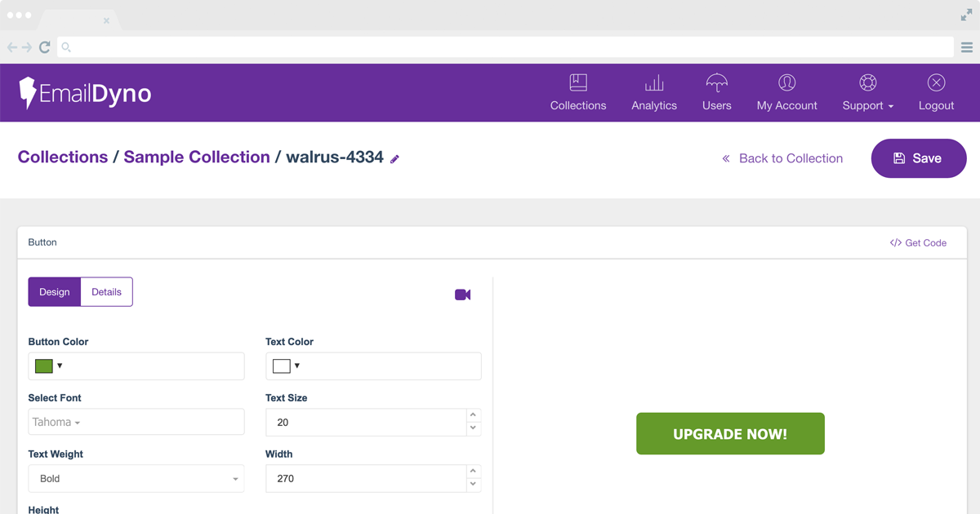Reload the page with the browser refresh button
This screenshot has width=980, height=514.
point(45,47)
